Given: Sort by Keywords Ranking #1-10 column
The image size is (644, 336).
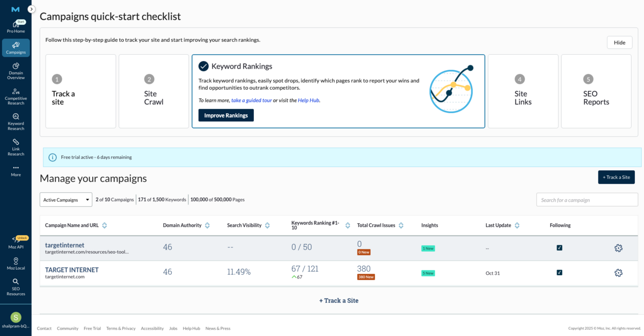Looking at the screenshot, I should coord(348,225).
